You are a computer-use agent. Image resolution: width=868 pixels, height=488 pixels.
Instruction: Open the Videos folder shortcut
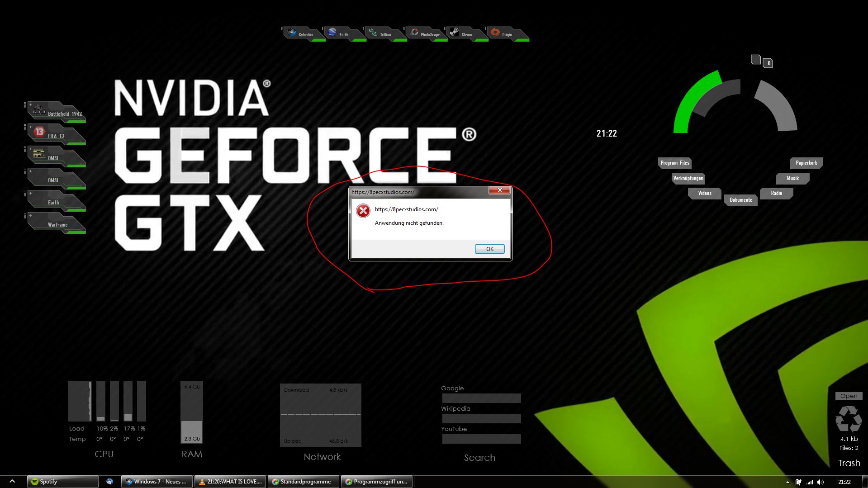[x=704, y=193]
